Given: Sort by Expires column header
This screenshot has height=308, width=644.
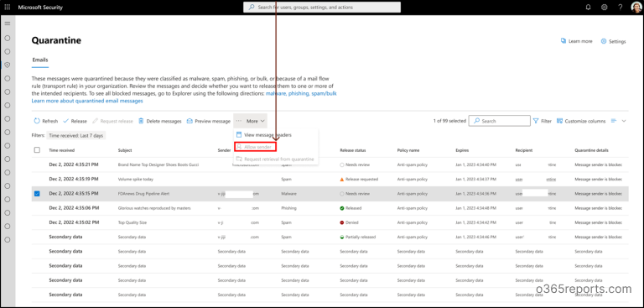Looking at the screenshot, I should (x=462, y=150).
